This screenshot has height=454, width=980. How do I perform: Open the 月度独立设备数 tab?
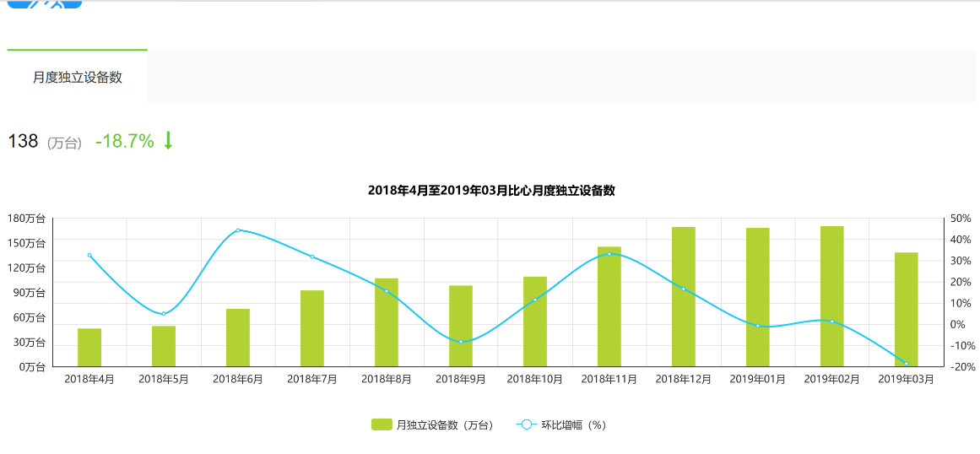point(78,78)
